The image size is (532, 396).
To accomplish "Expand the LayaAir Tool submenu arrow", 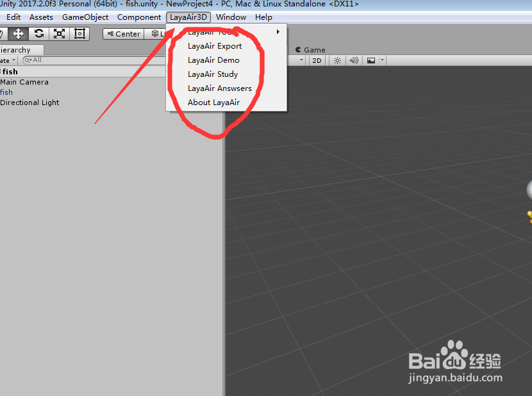I will pyautogui.click(x=278, y=31).
